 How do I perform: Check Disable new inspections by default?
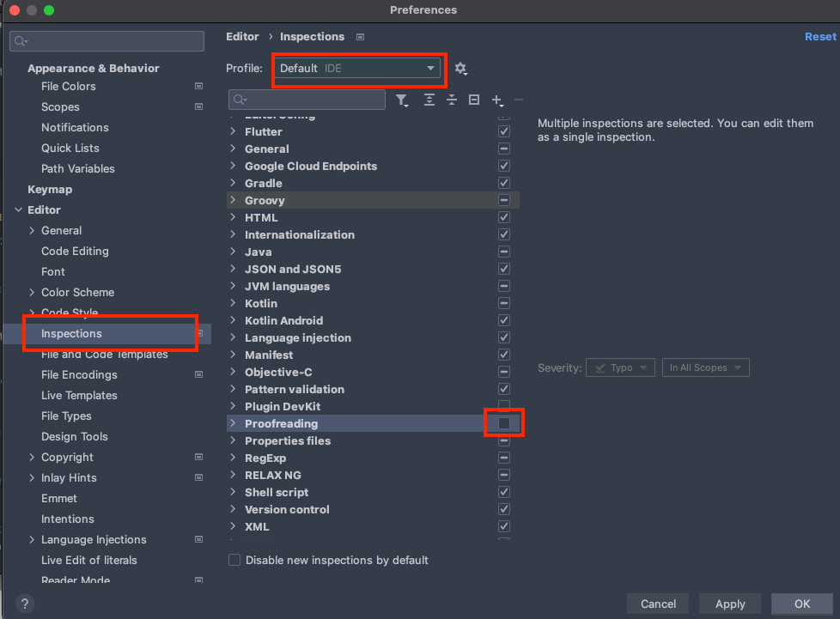click(234, 560)
